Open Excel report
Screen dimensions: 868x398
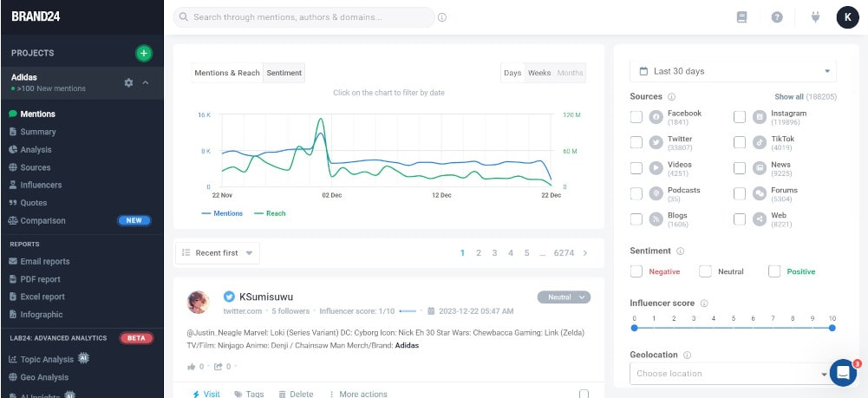[42, 297]
